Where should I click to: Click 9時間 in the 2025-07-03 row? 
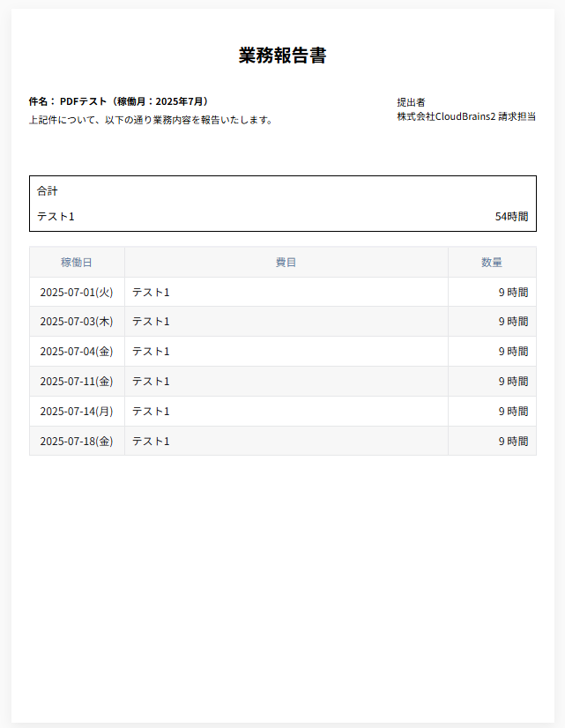pos(514,322)
